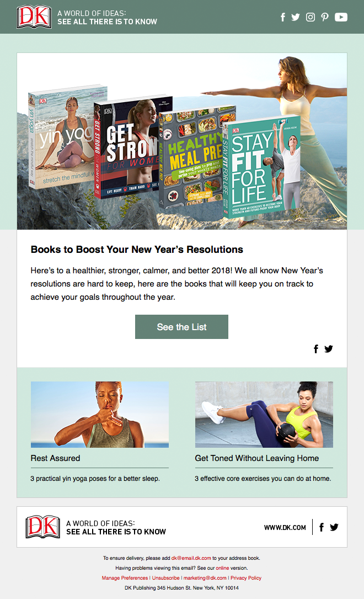The height and width of the screenshot is (599, 364).
Task: Open the Twitter icon in header
Action: click(295, 17)
